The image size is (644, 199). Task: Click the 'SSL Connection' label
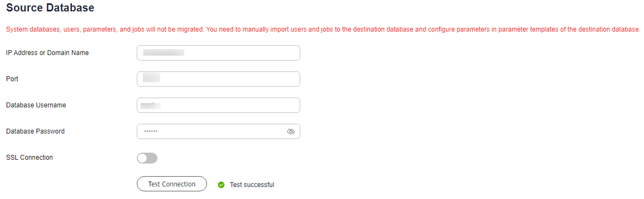[x=29, y=158]
